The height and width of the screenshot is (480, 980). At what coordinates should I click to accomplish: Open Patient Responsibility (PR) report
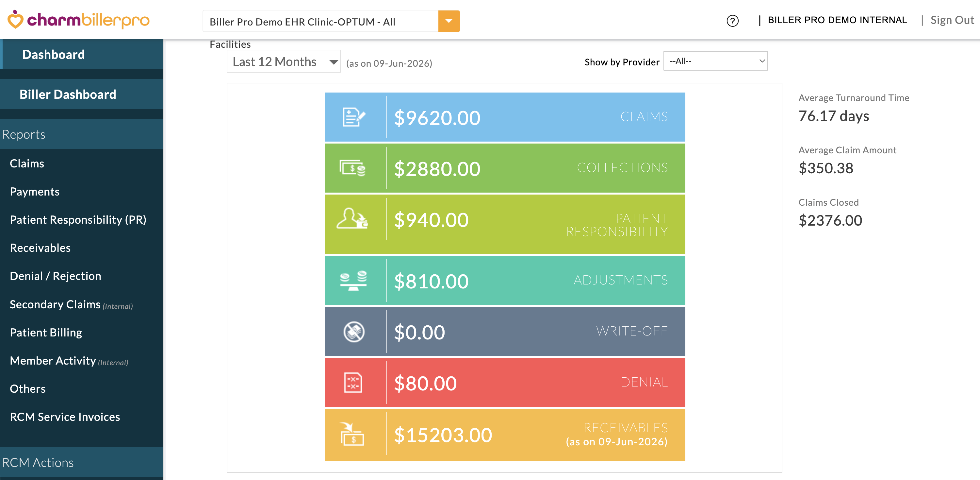point(78,220)
